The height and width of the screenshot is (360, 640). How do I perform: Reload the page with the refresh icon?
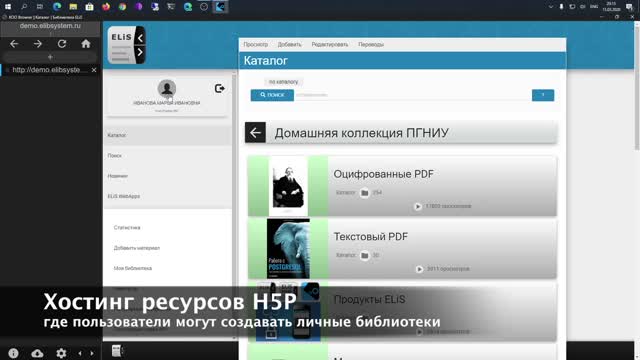[62, 44]
